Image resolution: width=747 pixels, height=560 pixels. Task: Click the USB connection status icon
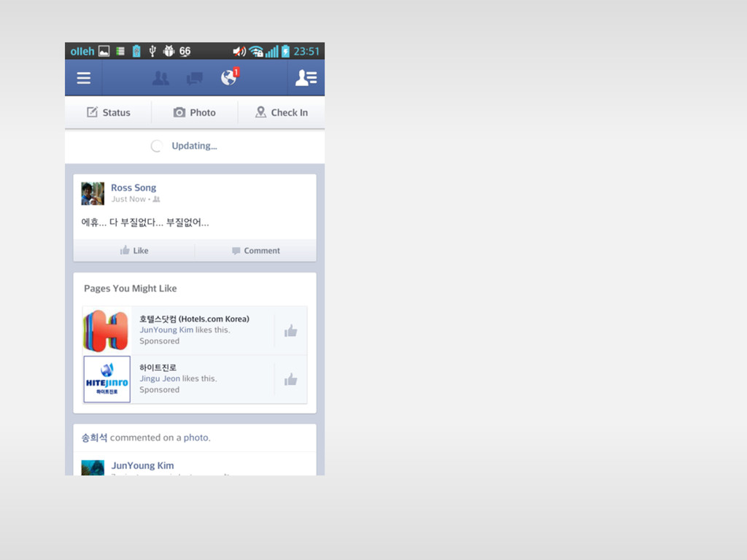tap(152, 51)
